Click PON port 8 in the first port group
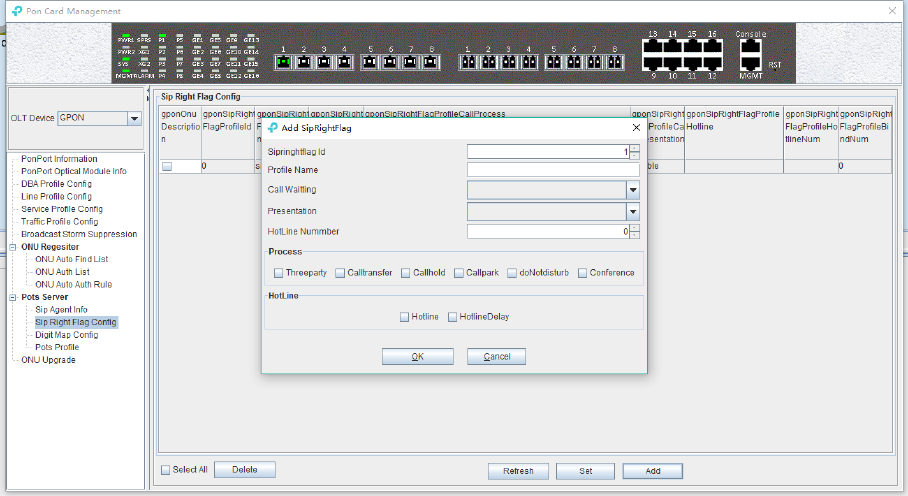908x496 pixels. coord(430,62)
